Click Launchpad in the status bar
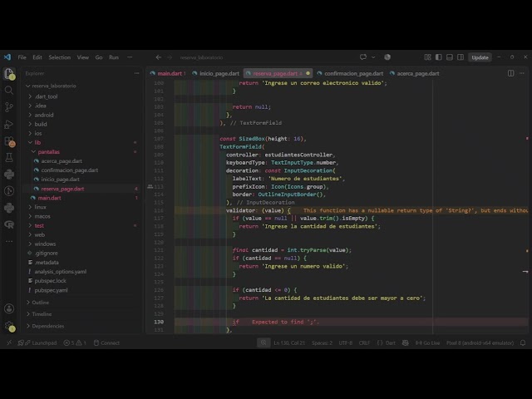The width and height of the screenshot is (532, 399). [x=37, y=342]
